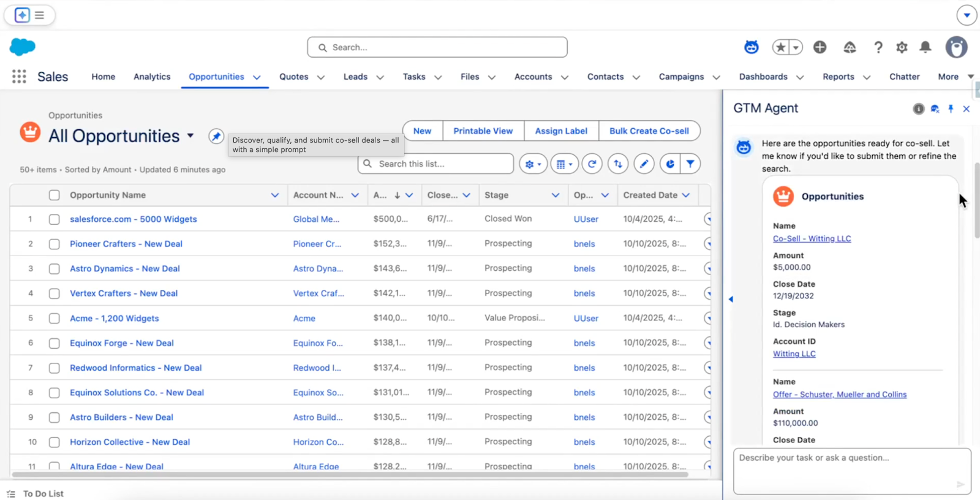980x500 pixels.
Task: Open the list filter funnel icon
Action: 690,164
